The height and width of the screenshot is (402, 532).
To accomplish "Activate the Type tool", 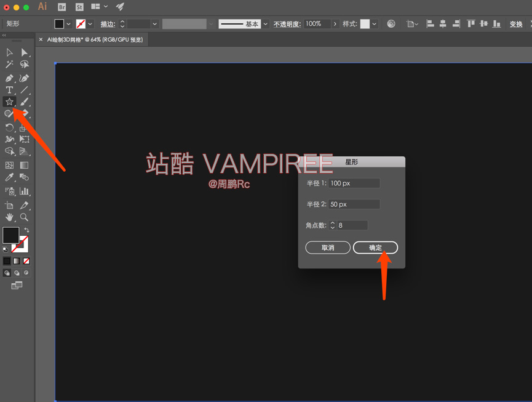I will click(x=9, y=90).
